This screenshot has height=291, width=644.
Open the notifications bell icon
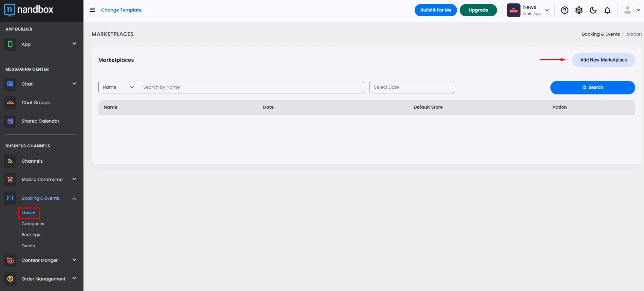tap(607, 10)
